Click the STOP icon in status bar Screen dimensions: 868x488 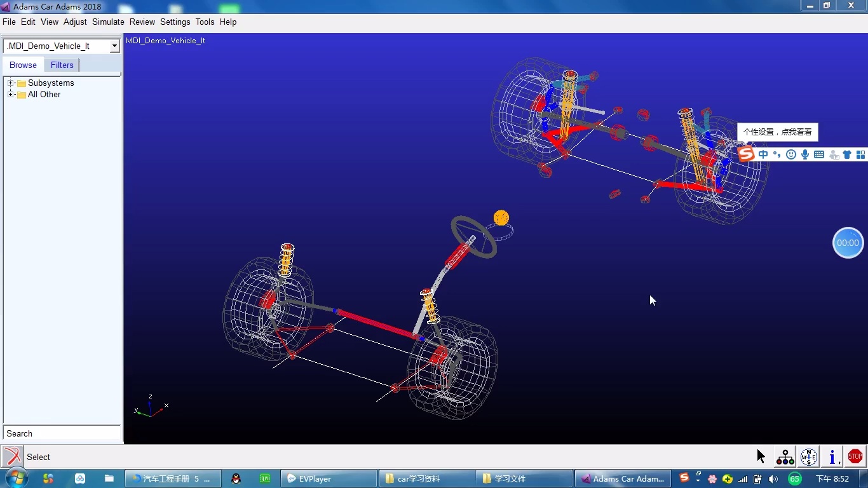855,456
